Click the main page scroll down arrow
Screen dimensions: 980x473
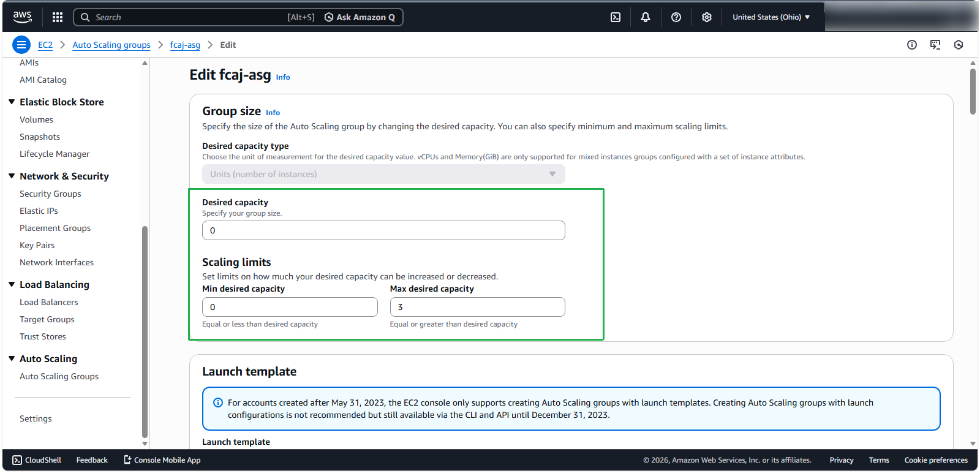(x=973, y=444)
